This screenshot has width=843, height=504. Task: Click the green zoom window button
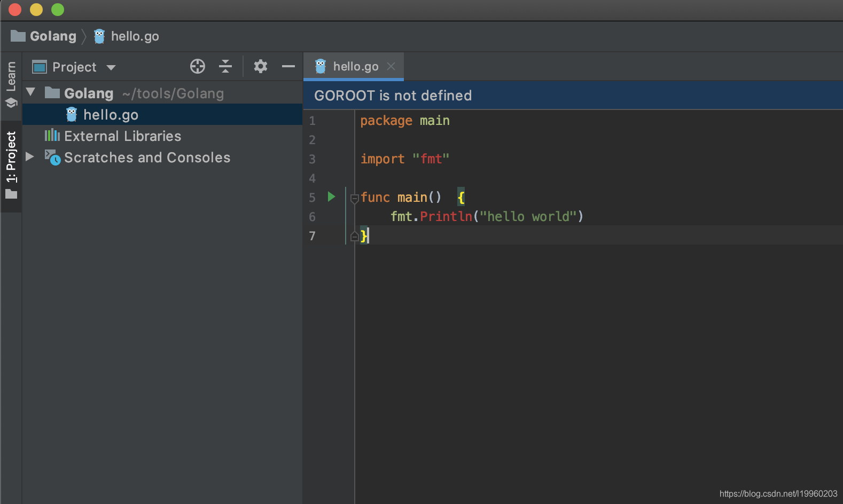tap(58, 10)
